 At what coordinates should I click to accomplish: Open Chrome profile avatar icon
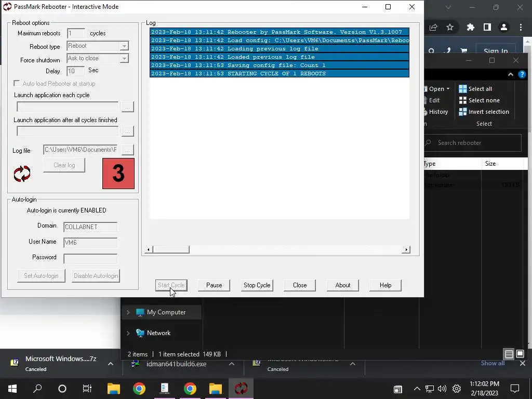click(504, 27)
